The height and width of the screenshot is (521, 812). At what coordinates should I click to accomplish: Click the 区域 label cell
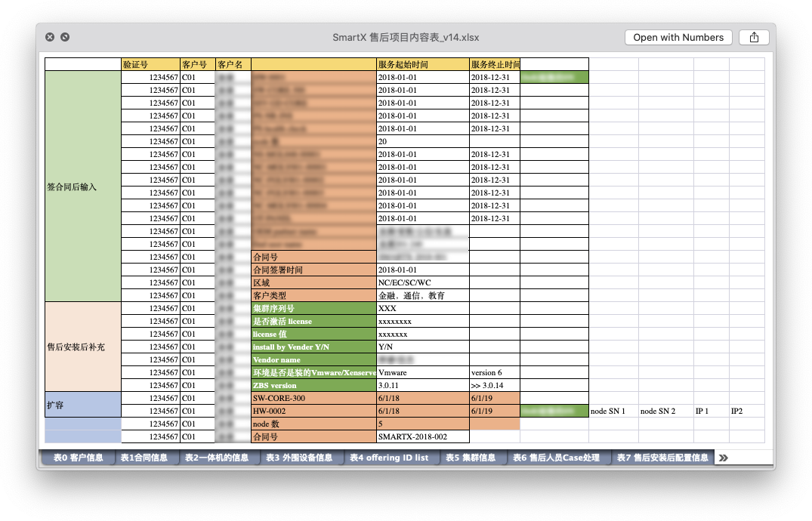click(313, 282)
